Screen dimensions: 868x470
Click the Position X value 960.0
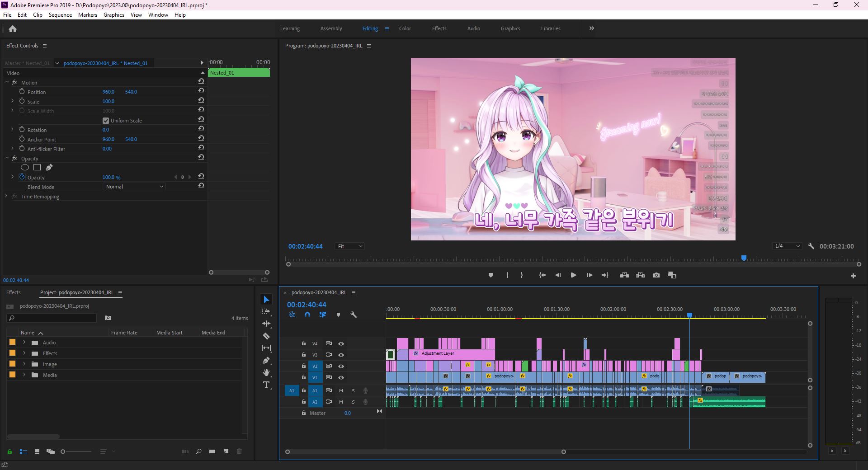[108, 92]
